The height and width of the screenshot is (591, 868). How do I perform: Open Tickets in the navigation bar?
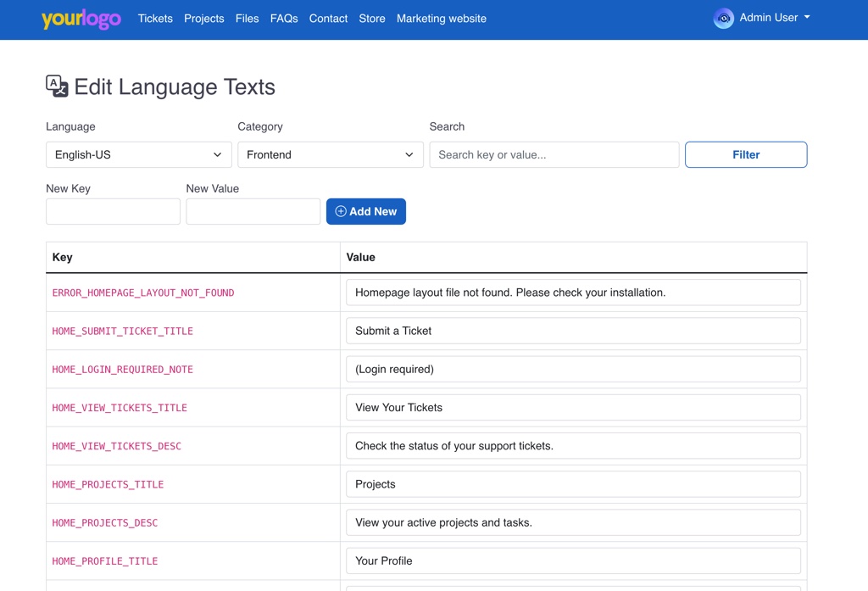pos(155,19)
